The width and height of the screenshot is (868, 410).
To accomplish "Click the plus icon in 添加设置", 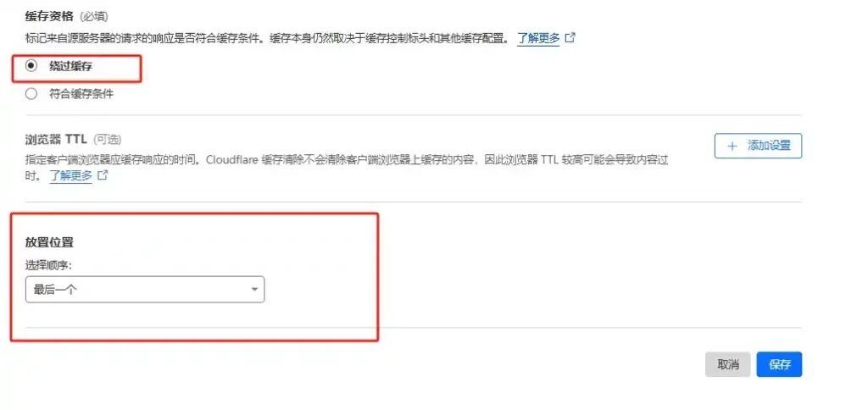I will (x=732, y=146).
